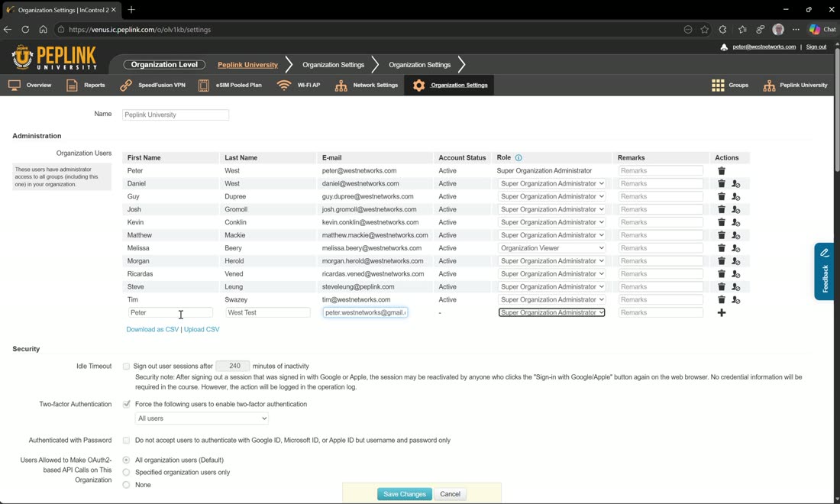Open Overview tab
840x504 pixels.
[x=30, y=86]
